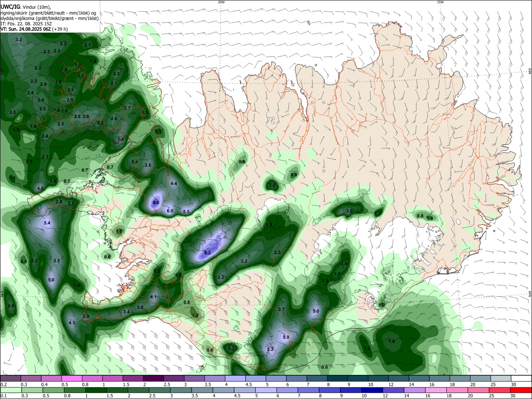Click the light pink rain swatch between 16 and 18
The image size is (532, 399).
436,390
